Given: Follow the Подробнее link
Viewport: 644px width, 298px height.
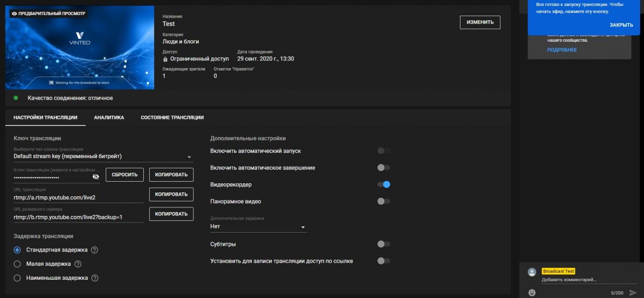Looking at the screenshot, I should click(x=562, y=50).
